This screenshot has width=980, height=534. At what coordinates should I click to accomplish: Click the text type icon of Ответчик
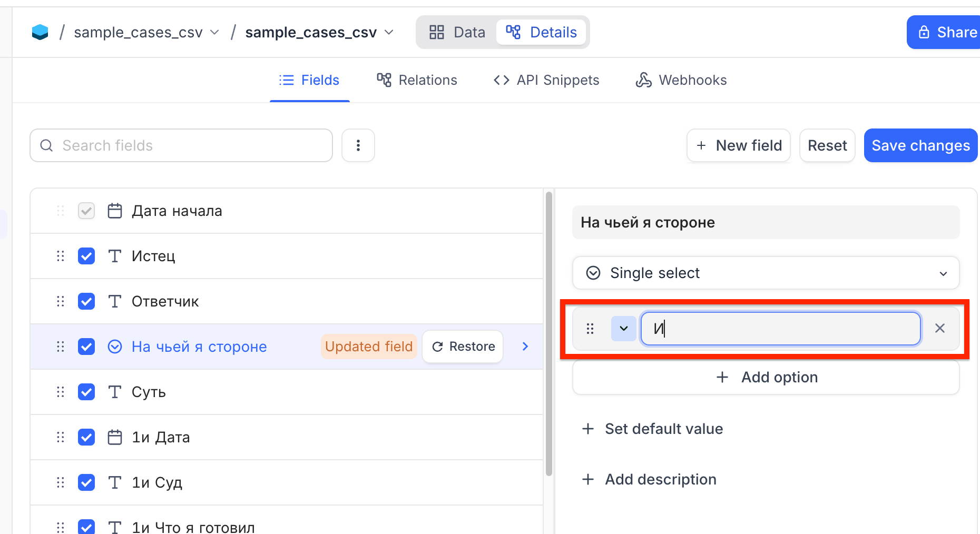tap(115, 301)
